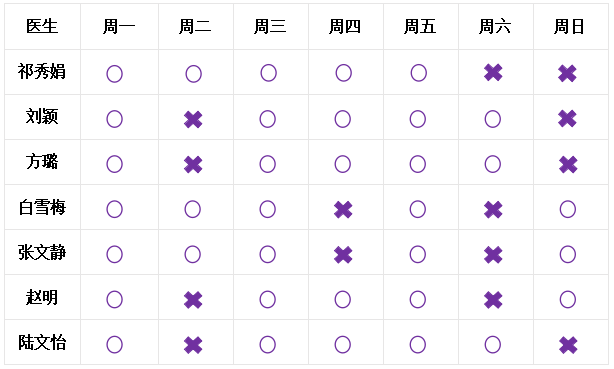Viewport: 614px width, 369px height.
Task: Select the circle for 张文静 on 周三
Action: click(267, 254)
